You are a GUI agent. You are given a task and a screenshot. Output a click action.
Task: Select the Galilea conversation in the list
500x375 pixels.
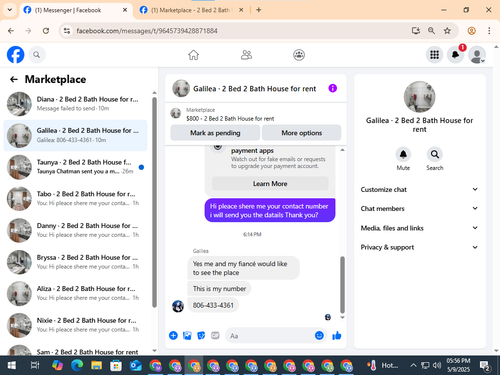point(76,135)
